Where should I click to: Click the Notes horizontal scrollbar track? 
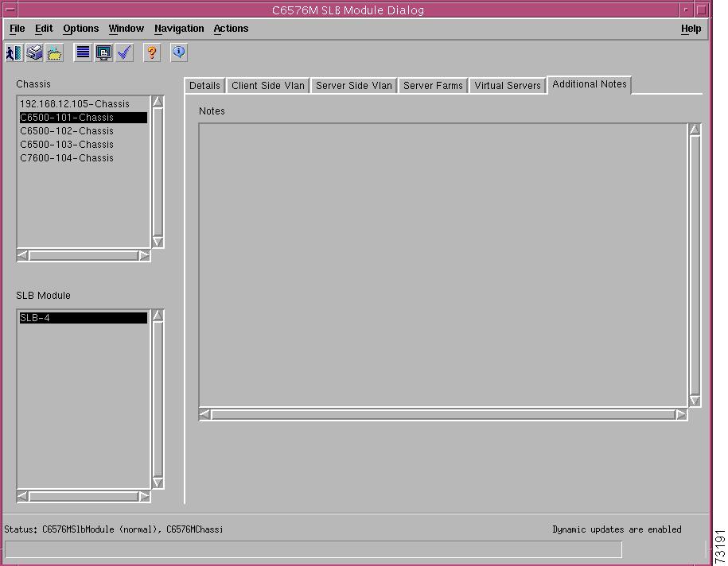pyautogui.click(x=443, y=414)
